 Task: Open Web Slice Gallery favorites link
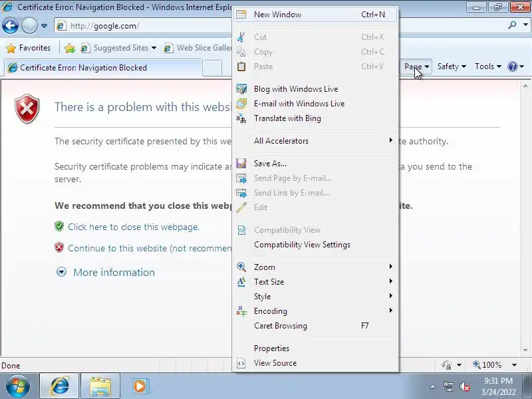coord(198,48)
